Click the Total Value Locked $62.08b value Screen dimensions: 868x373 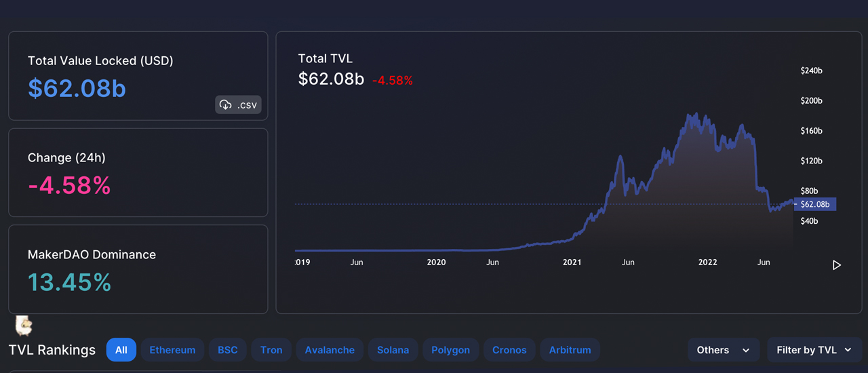(77, 88)
